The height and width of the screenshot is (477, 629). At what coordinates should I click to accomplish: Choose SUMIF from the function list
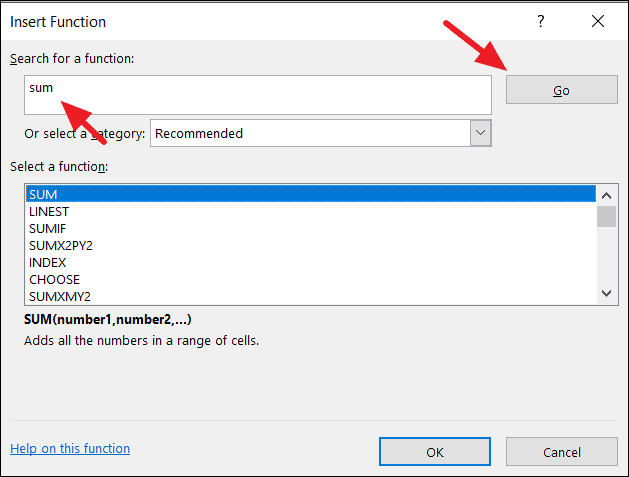311,229
